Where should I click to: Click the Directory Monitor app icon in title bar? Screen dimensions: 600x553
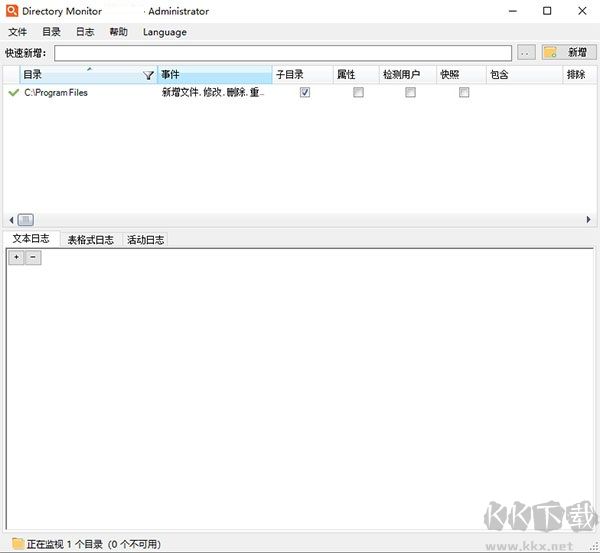[x=12, y=10]
